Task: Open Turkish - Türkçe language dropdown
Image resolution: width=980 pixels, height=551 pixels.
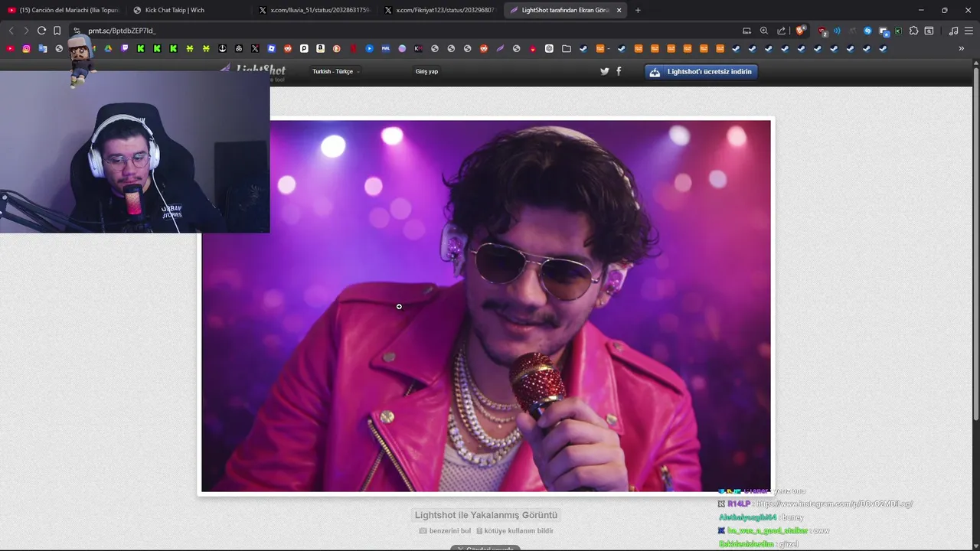Action: pos(335,71)
